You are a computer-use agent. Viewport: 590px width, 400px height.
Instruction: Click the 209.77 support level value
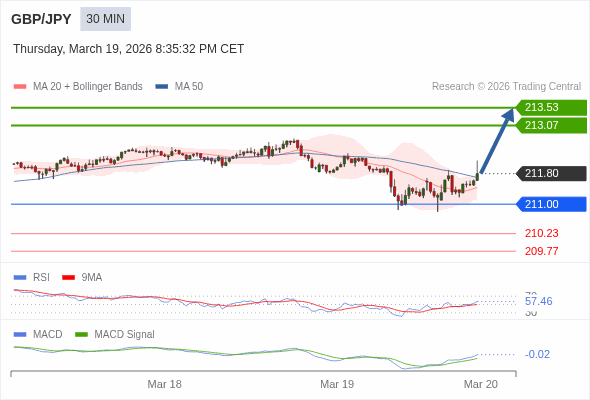pos(541,251)
